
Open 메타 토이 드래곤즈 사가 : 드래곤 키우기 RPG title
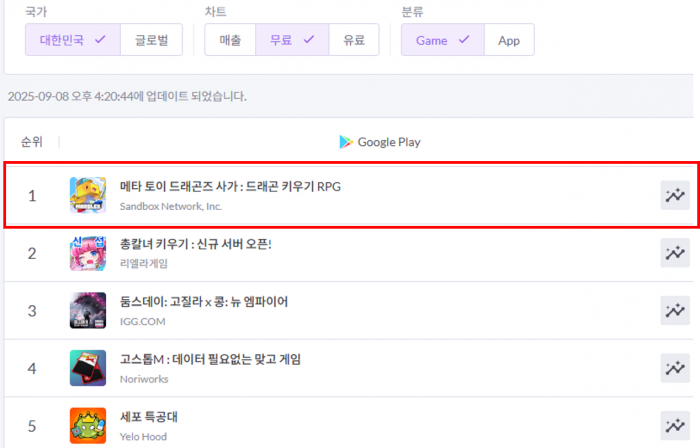230,187
